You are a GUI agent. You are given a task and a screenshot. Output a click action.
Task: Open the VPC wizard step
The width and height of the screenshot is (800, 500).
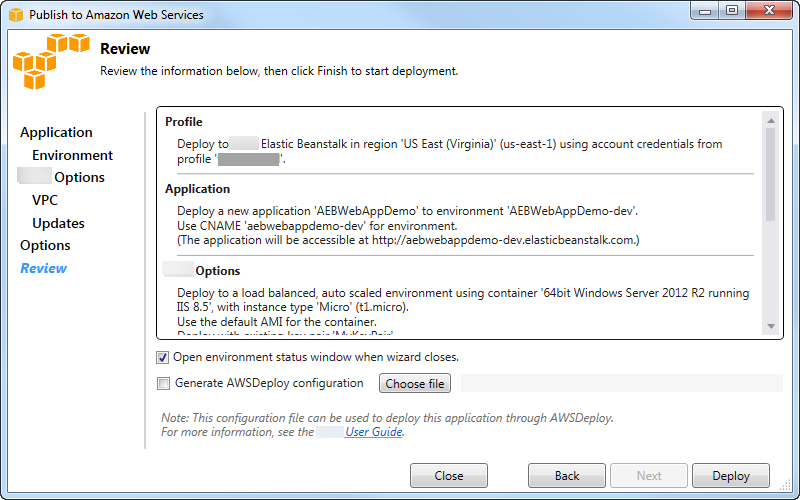point(45,200)
